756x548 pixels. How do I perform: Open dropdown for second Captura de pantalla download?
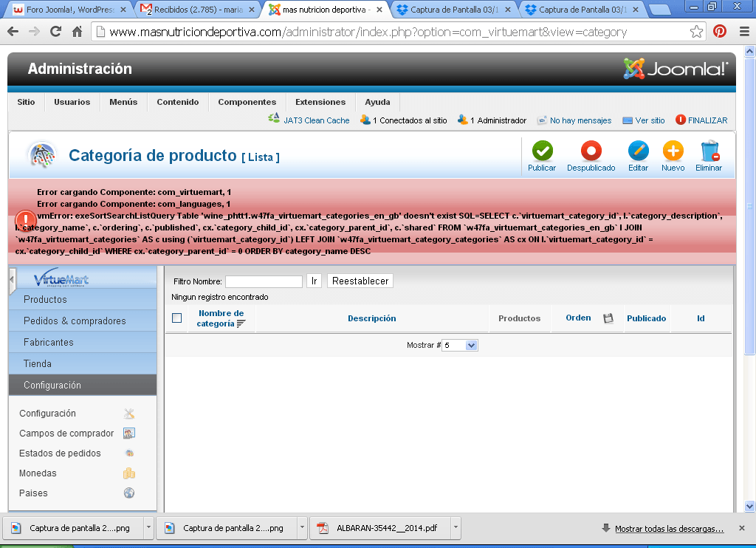(x=302, y=528)
